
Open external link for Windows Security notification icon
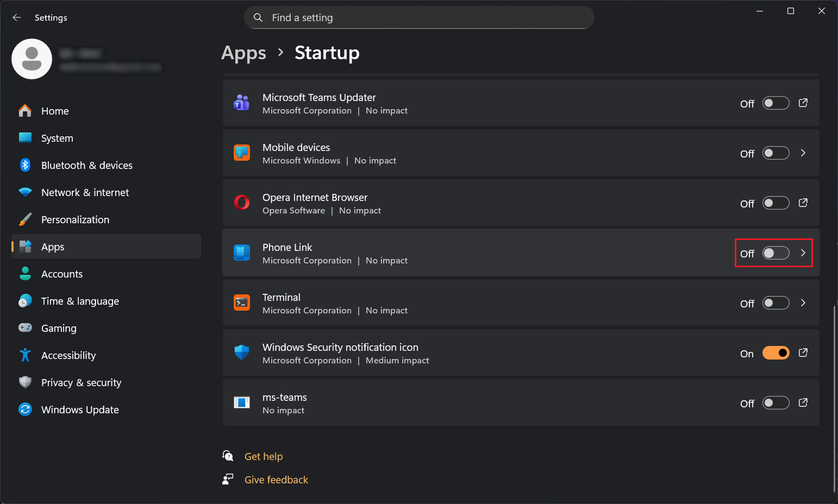click(803, 353)
